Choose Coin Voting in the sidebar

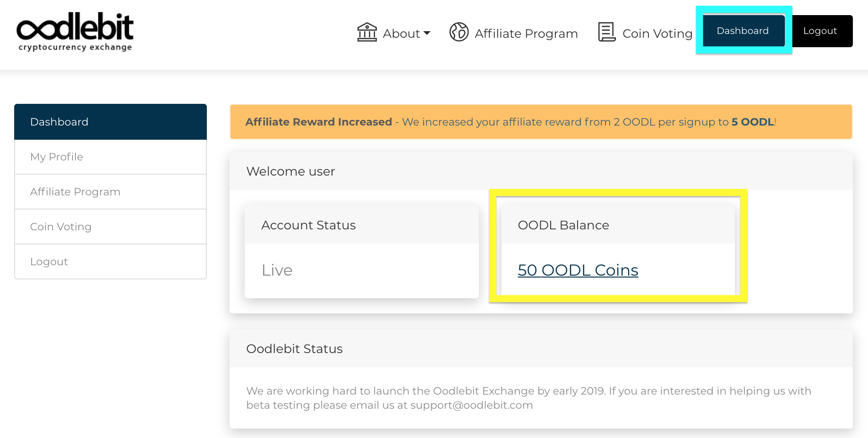[x=111, y=227]
